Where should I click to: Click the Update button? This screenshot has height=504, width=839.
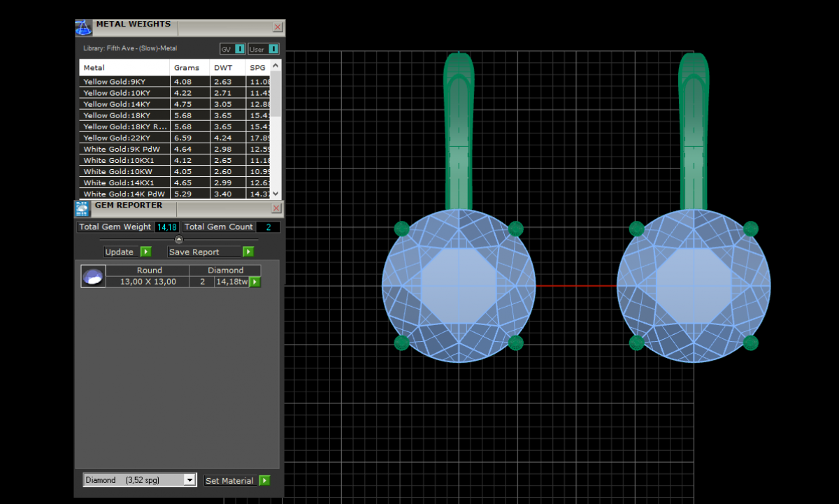point(127,252)
